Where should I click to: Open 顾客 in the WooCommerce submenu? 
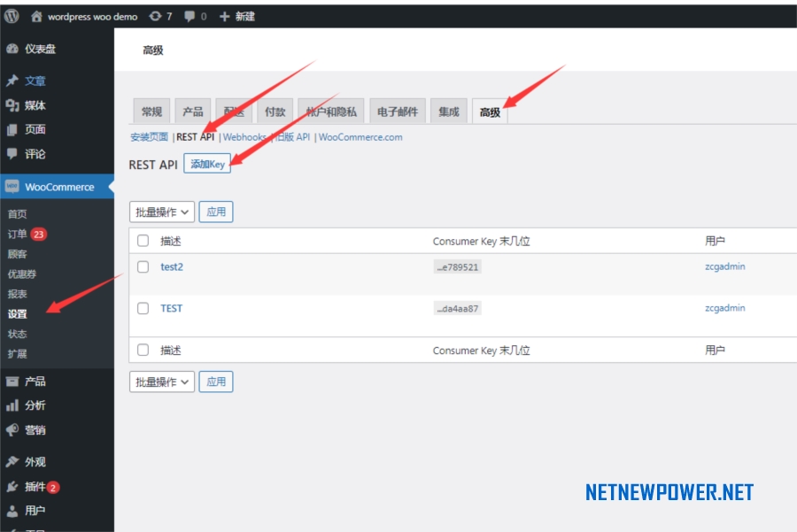click(x=18, y=254)
